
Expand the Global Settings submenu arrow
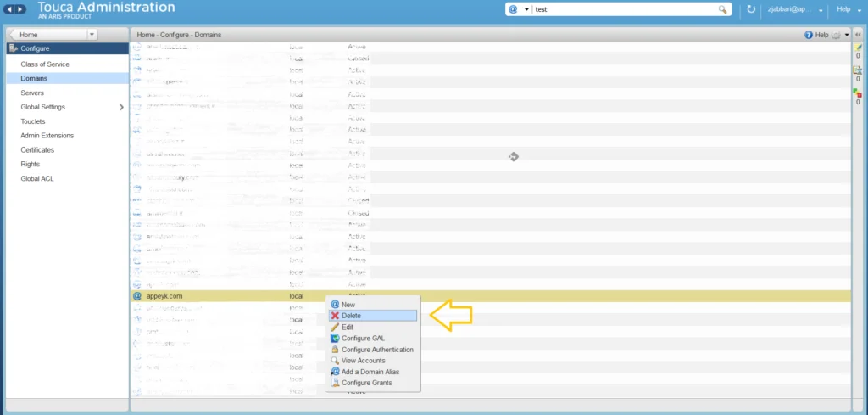(x=121, y=107)
